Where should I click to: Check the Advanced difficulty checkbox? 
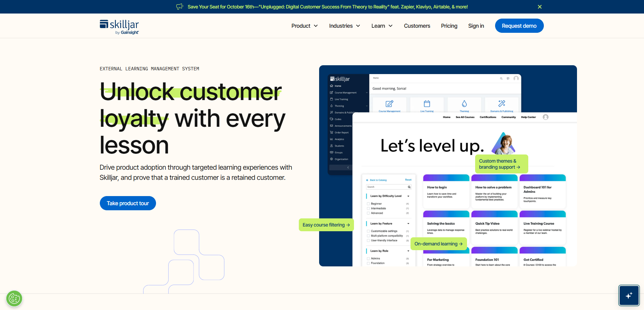[x=368, y=213]
